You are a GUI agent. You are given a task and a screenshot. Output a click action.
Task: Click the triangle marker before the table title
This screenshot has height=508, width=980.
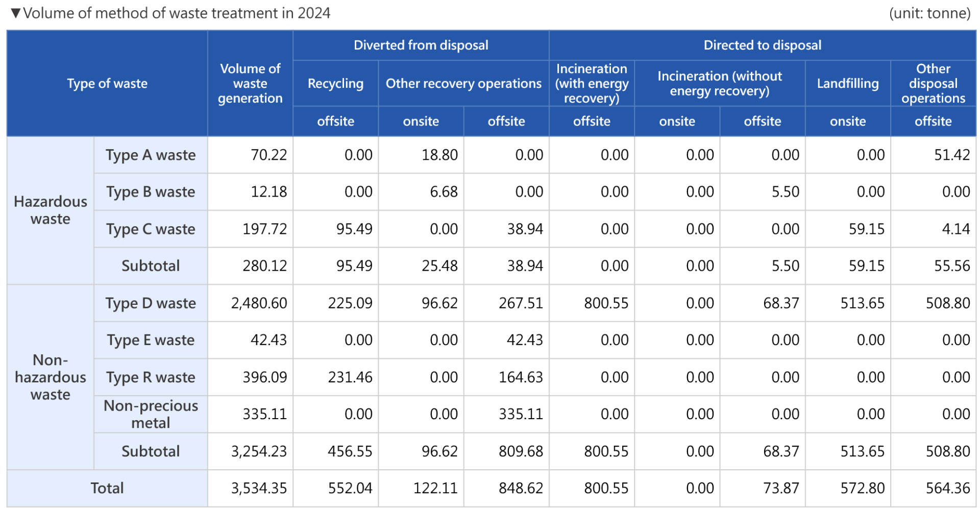tap(16, 13)
